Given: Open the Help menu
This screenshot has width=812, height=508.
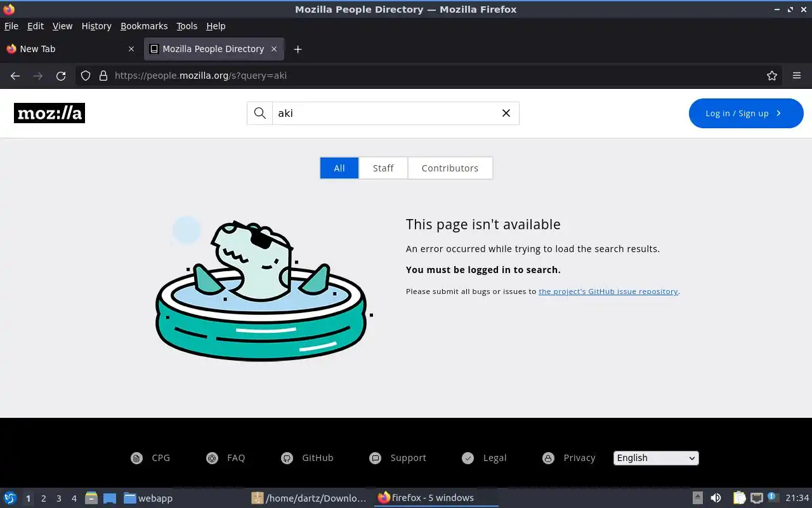Looking at the screenshot, I should pos(216,26).
